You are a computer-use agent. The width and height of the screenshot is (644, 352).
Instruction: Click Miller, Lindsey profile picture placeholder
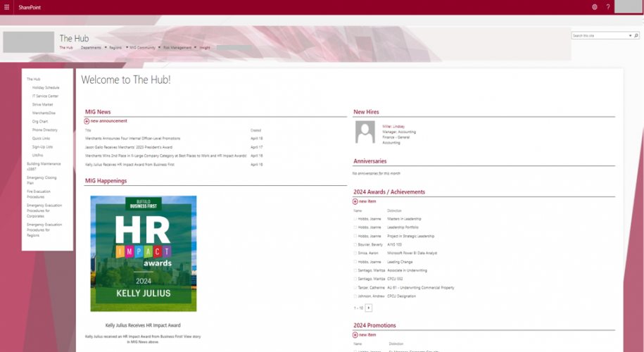coord(365,132)
